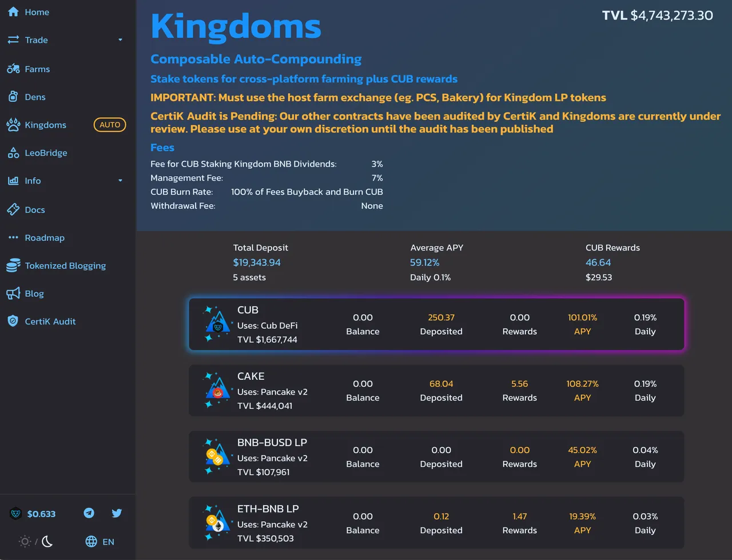The height and width of the screenshot is (560, 732).
Task: Click the LeoBridge shapes icon
Action: coord(13,153)
